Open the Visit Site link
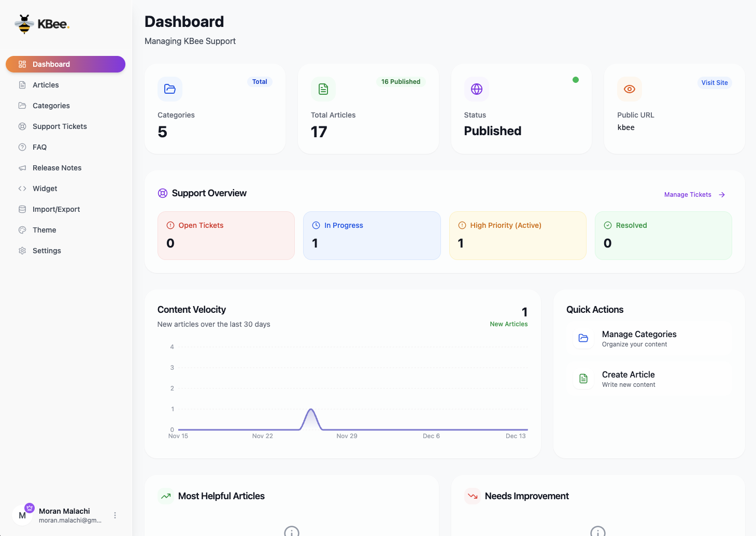This screenshot has width=756, height=536. point(714,82)
